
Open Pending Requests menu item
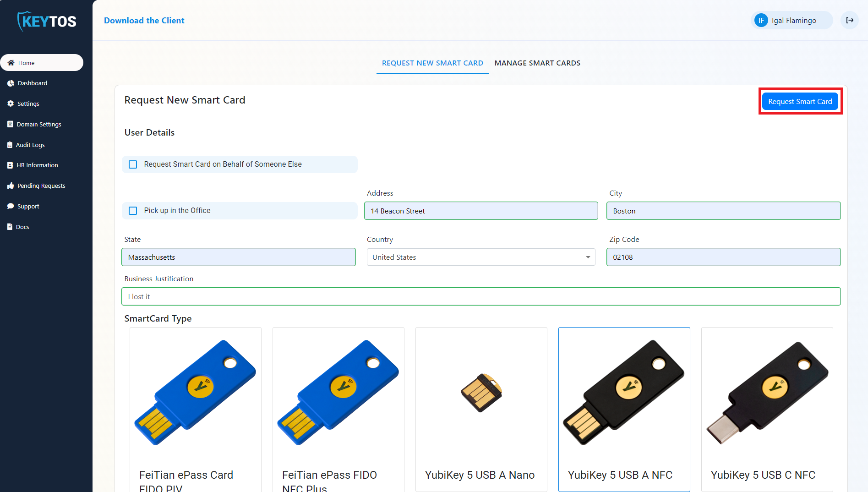[42, 186]
